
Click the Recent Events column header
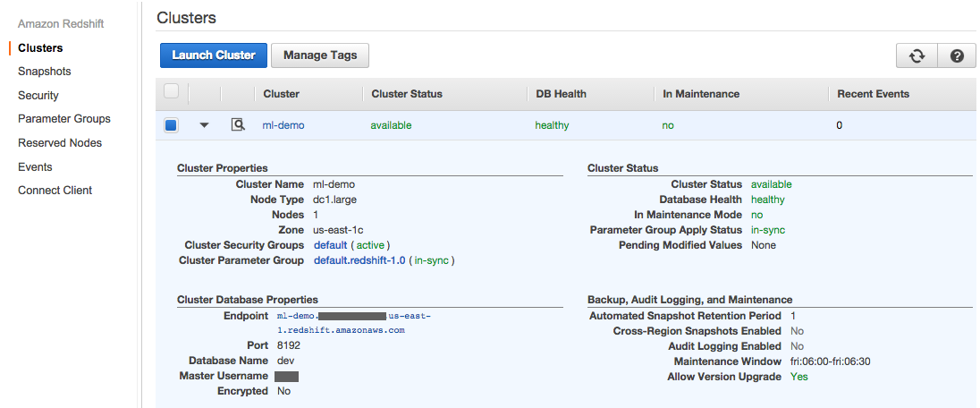pyautogui.click(x=873, y=94)
